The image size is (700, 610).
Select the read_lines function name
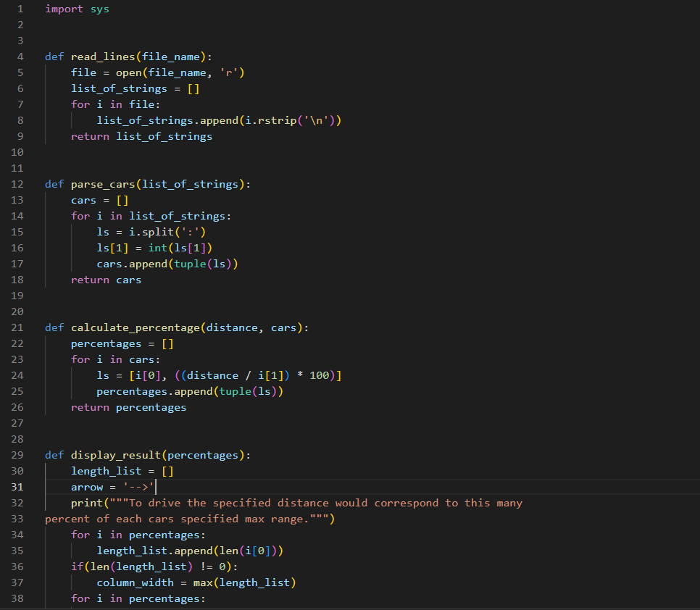[x=101, y=57]
